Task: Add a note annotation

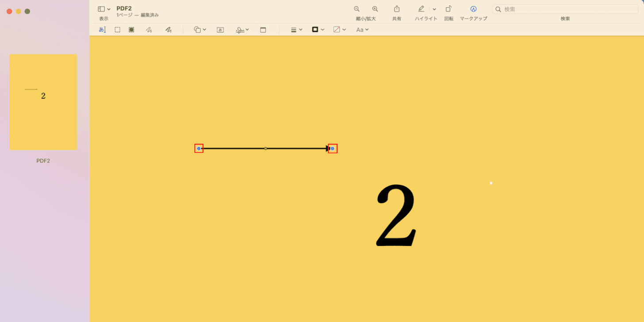Action: [263, 30]
